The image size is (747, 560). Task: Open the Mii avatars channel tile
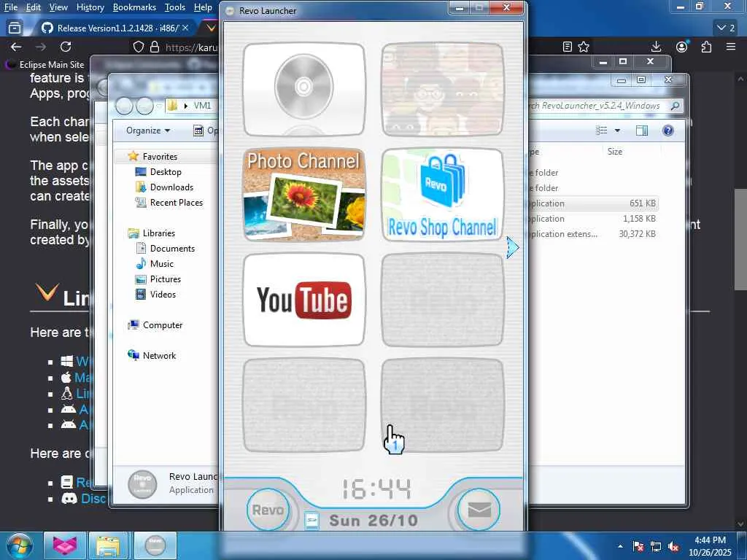point(442,89)
